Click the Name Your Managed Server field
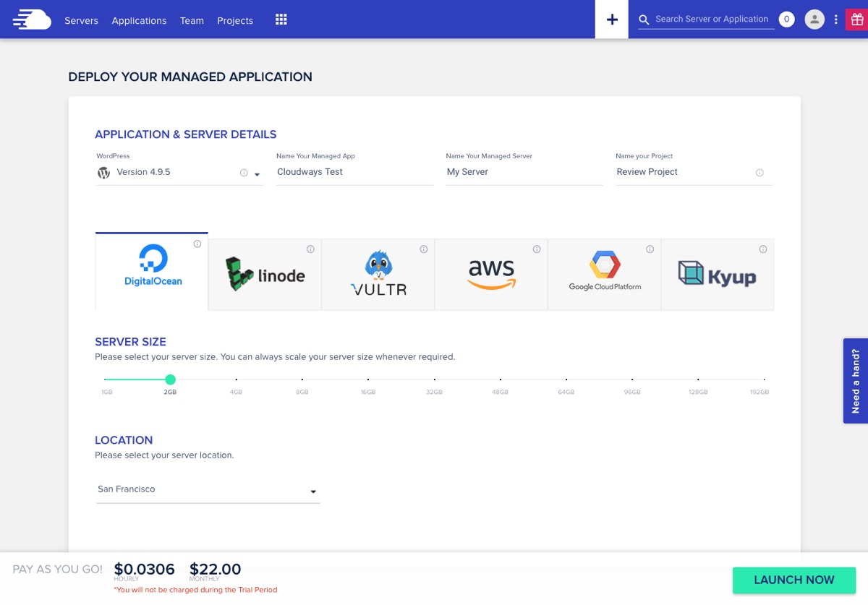 tap(524, 172)
